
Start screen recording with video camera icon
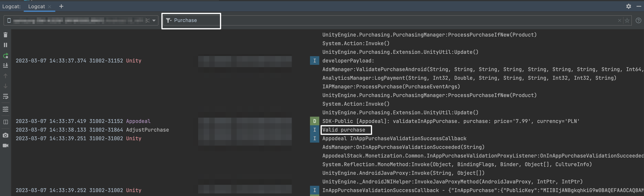point(6,146)
